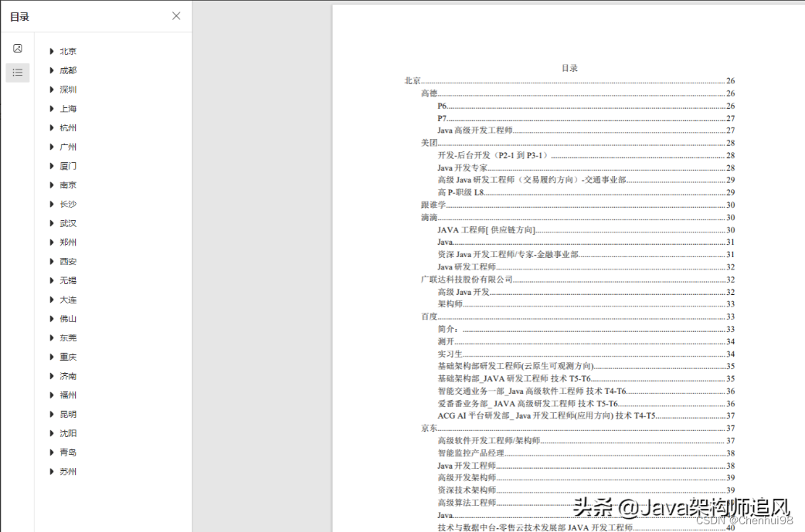Click the Java 开发专家 contents line

[x=586, y=168]
